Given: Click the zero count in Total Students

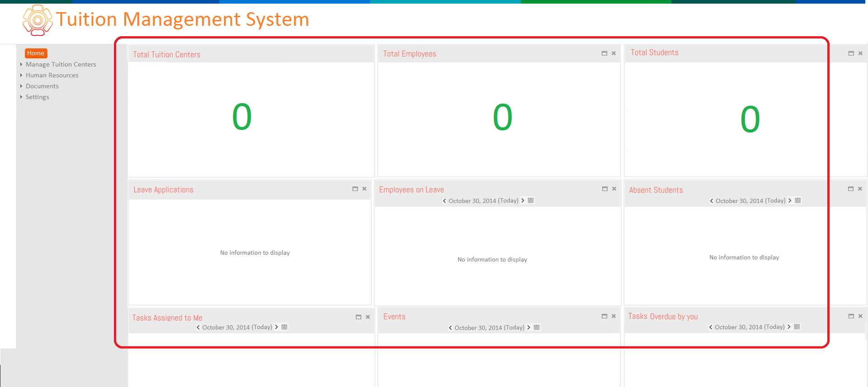Looking at the screenshot, I should click(x=750, y=119).
